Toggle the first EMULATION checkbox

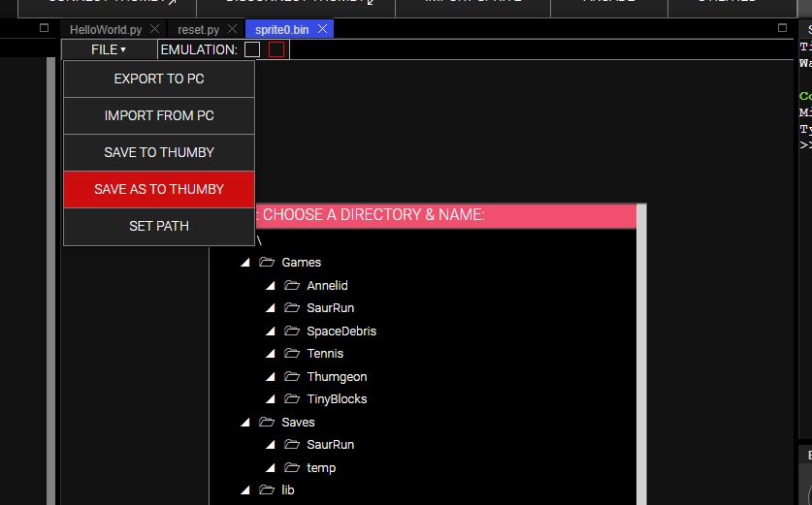point(252,49)
